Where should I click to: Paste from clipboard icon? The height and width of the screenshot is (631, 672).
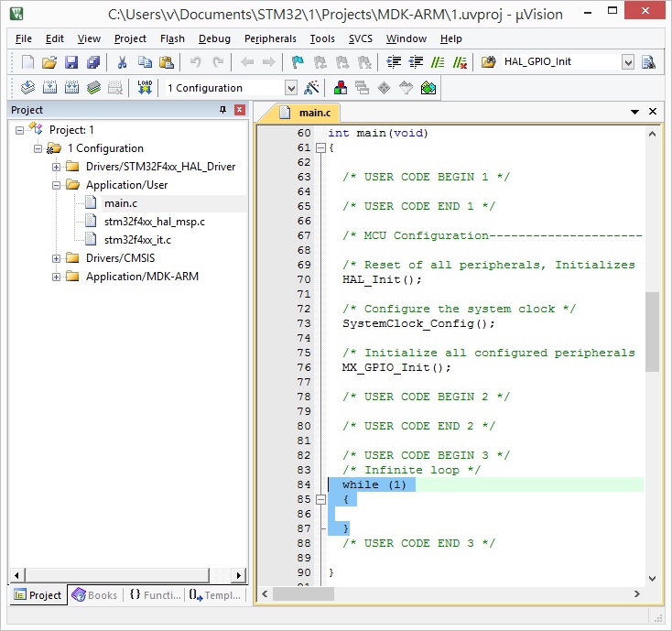click(x=167, y=62)
